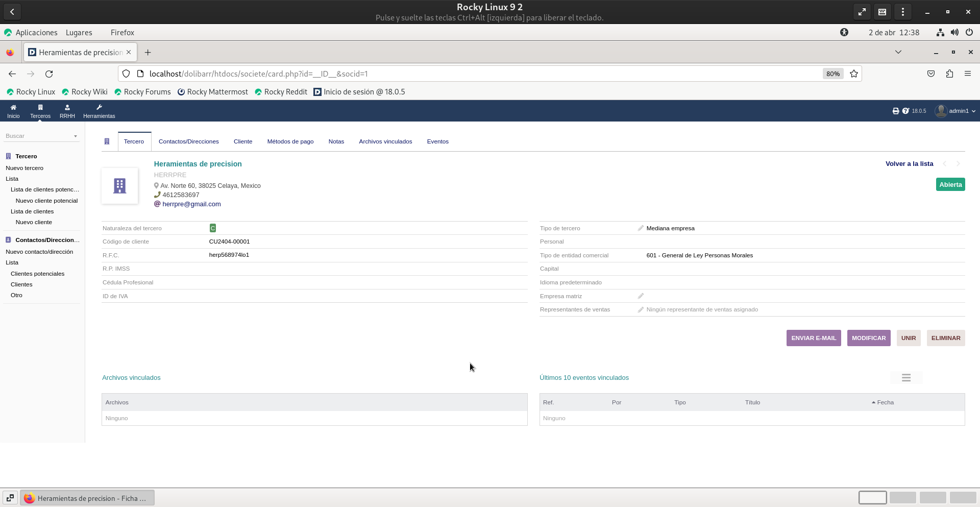Switch to the Métodos de pago tab

click(x=290, y=141)
